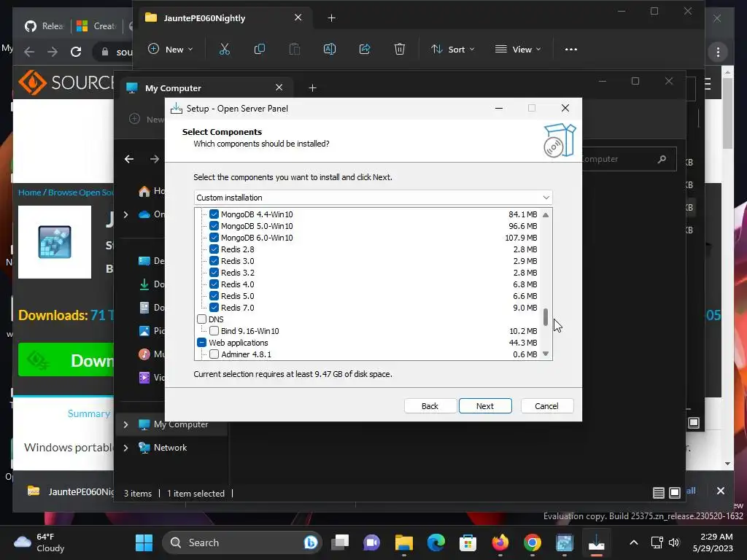Click Next in Setup wizard
Image resolution: width=747 pixels, height=560 pixels.
pyautogui.click(x=485, y=405)
